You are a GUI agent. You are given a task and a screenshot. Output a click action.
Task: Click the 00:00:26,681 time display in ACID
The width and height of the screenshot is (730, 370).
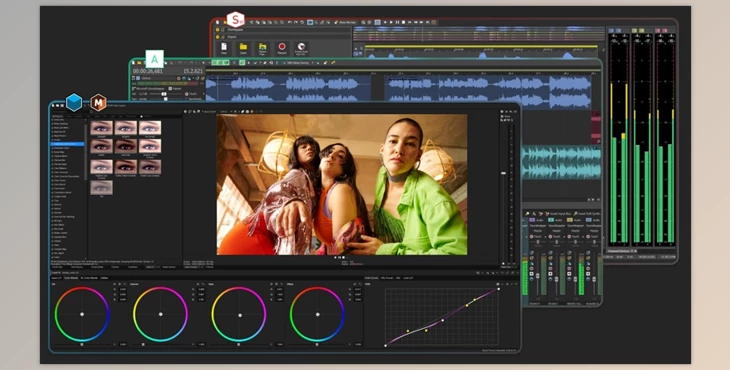(148, 71)
